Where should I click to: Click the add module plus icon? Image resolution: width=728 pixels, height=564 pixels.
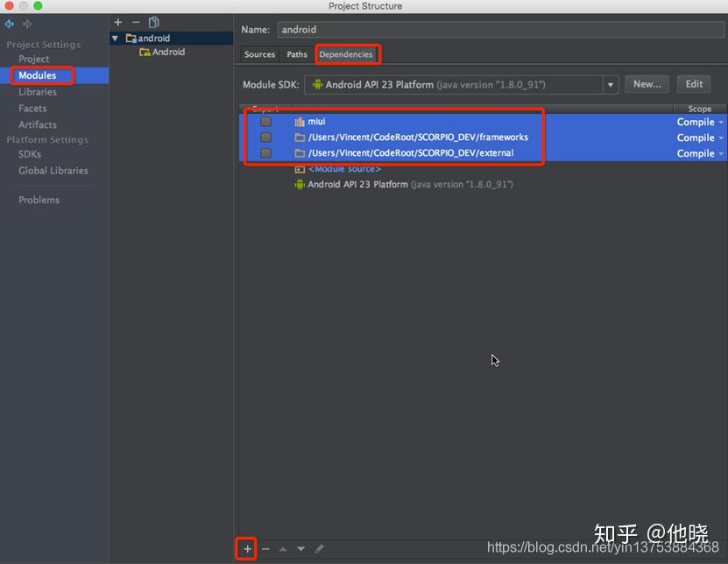tap(117, 22)
